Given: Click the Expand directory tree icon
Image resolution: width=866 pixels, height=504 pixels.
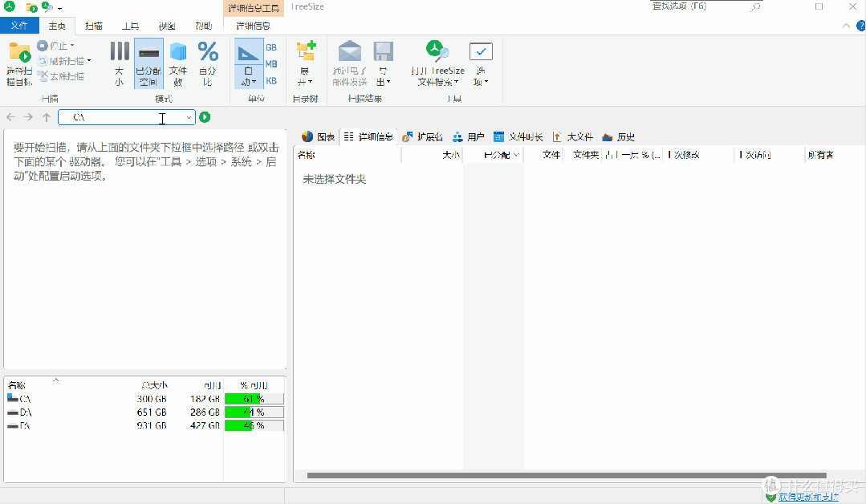Looking at the screenshot, I should tap(306, 51).
